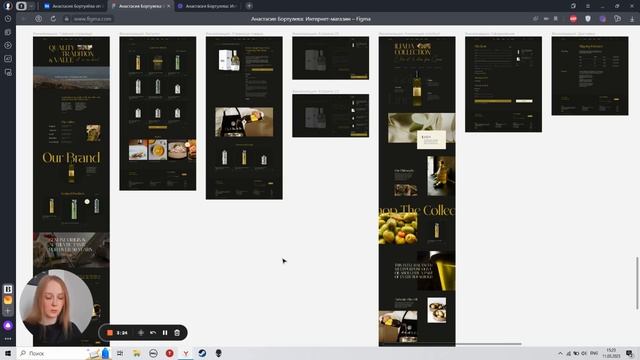Open the B pinned sidebar app
The image size is (640, 360).
8,289
